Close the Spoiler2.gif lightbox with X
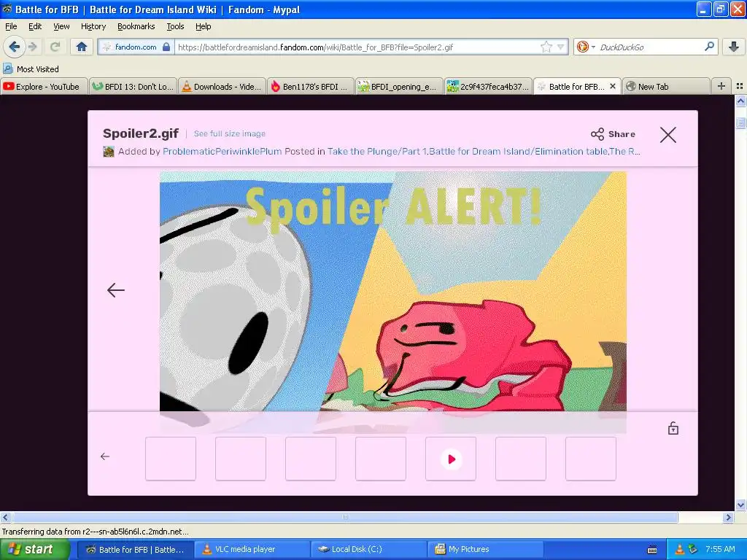This screenshot has height=560, width=747. (668, 135)
